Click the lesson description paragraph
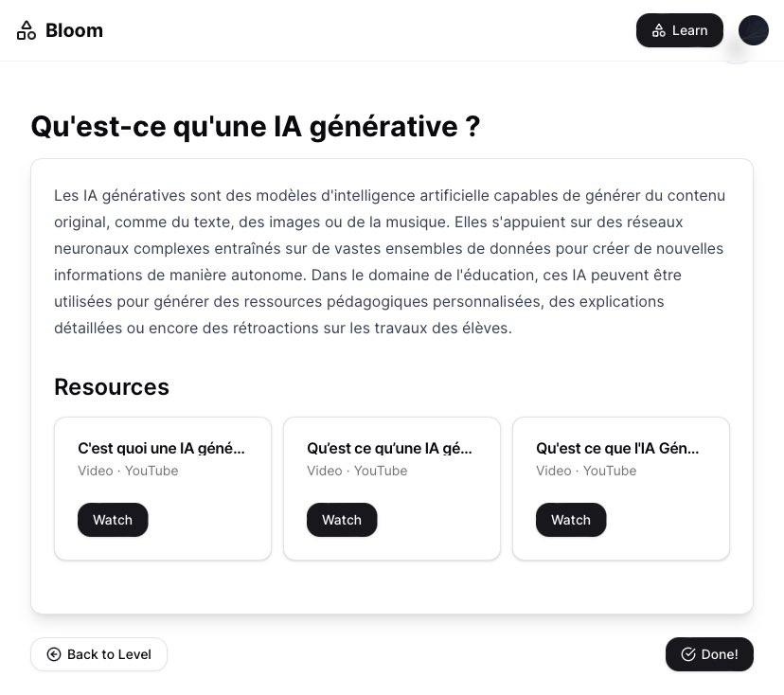 click(389, 261)
